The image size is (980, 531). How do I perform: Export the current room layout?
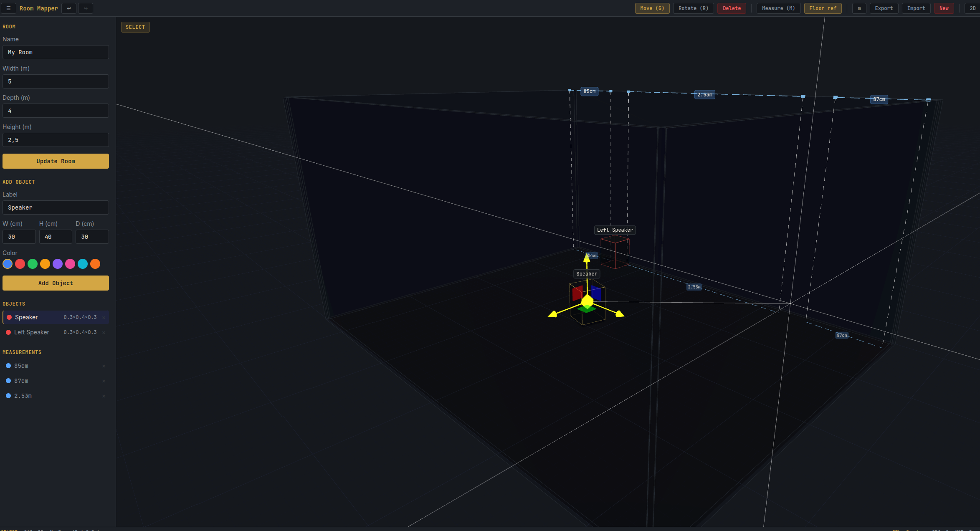pos(884,8)
